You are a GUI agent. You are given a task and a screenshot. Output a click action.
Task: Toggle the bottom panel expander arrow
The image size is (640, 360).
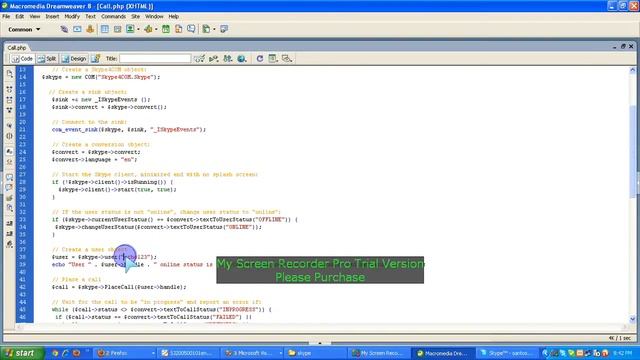(x=320, y=343)
